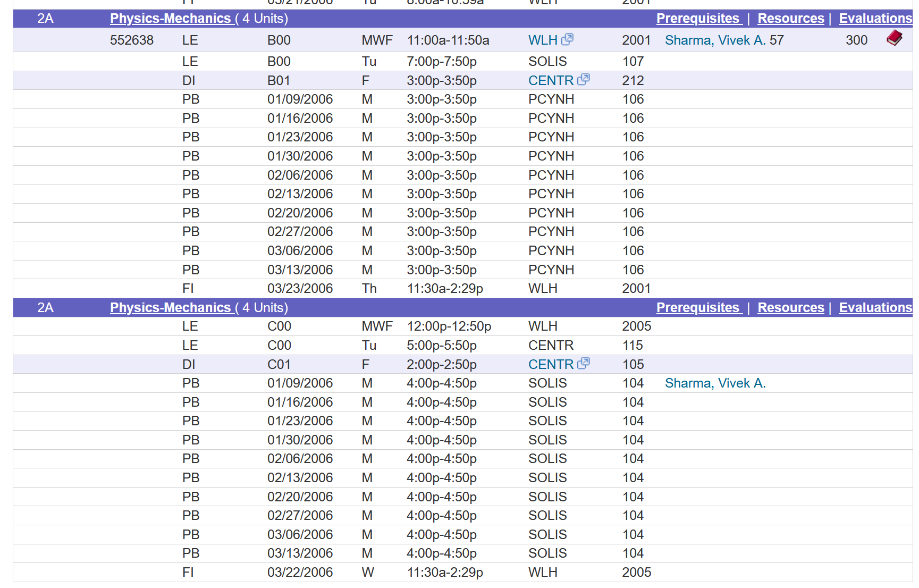919x588 pixels.
Task: Open Evaluations link in first 2A header
Action: click(875, 19)
